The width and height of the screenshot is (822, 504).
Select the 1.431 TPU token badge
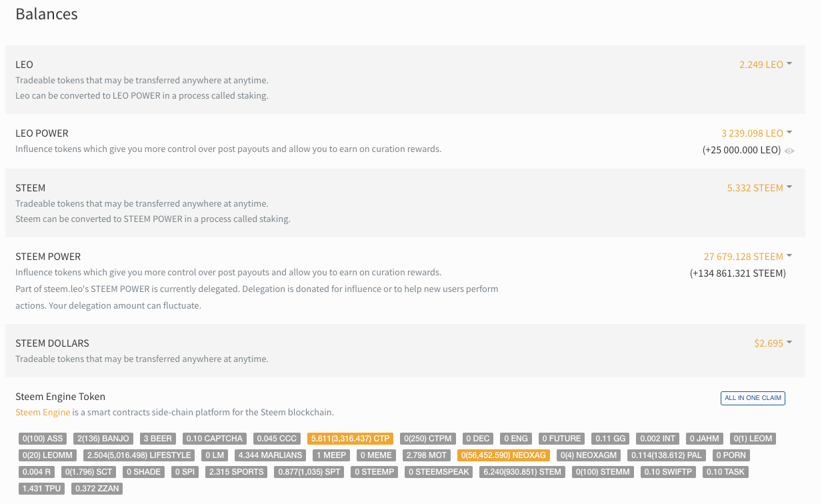click(41, 489)
